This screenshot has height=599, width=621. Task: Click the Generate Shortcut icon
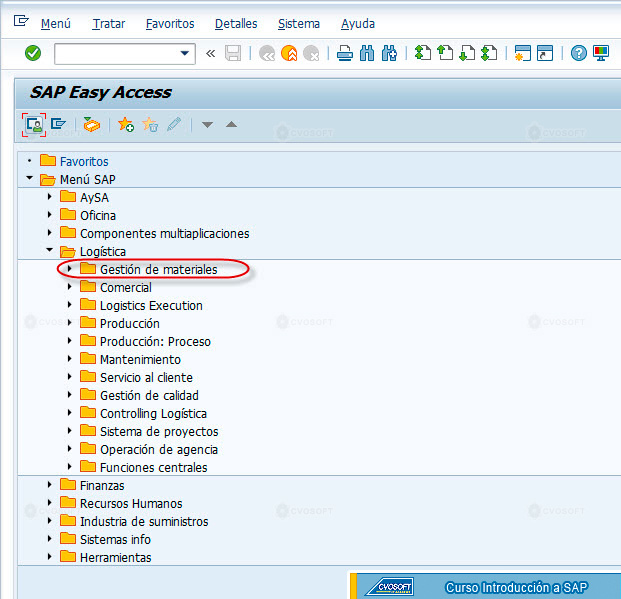coord(545,53)
